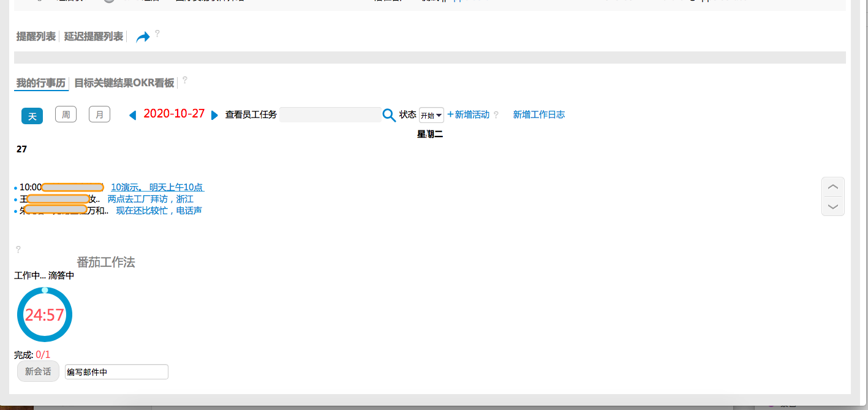The image size is (868, 410).
Task: Switch calendar to 周 (week) view
Action: point(66,114)
